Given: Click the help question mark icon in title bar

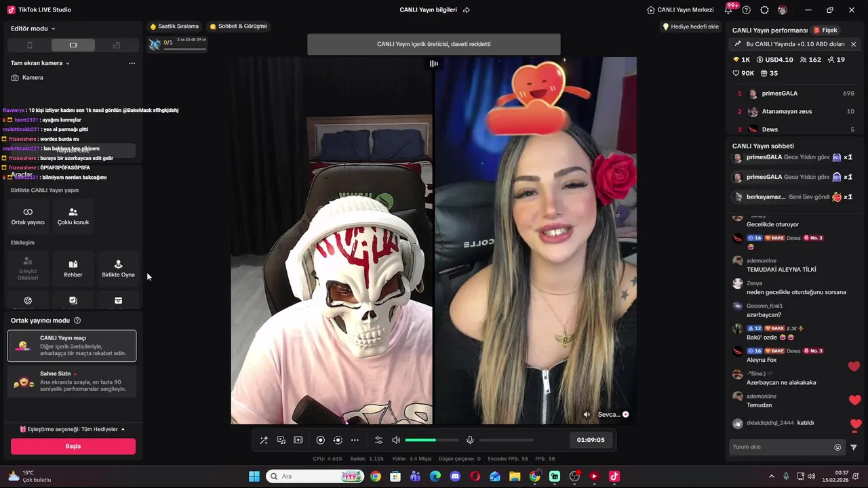Looking at the screenshot, I should (x=747, y=9).
